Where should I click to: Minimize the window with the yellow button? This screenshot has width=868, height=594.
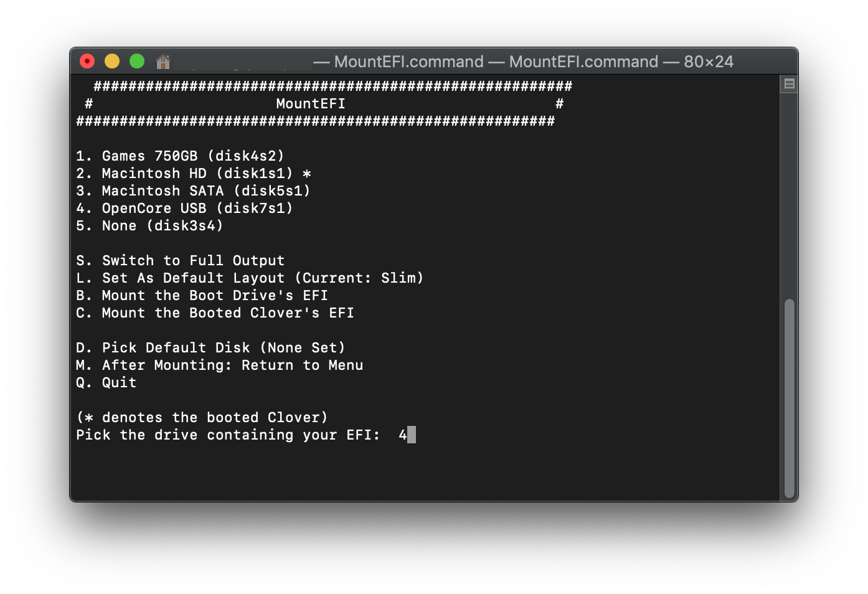point(112,61)
